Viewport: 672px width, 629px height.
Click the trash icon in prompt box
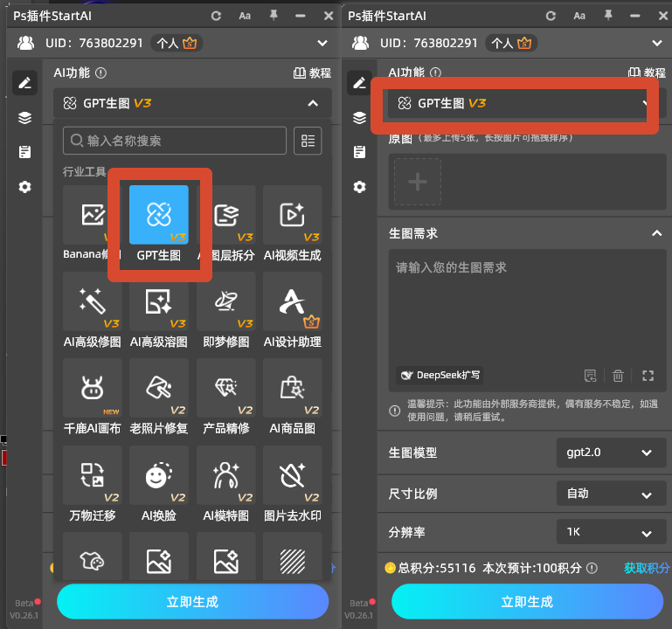(x=618, y=376)
